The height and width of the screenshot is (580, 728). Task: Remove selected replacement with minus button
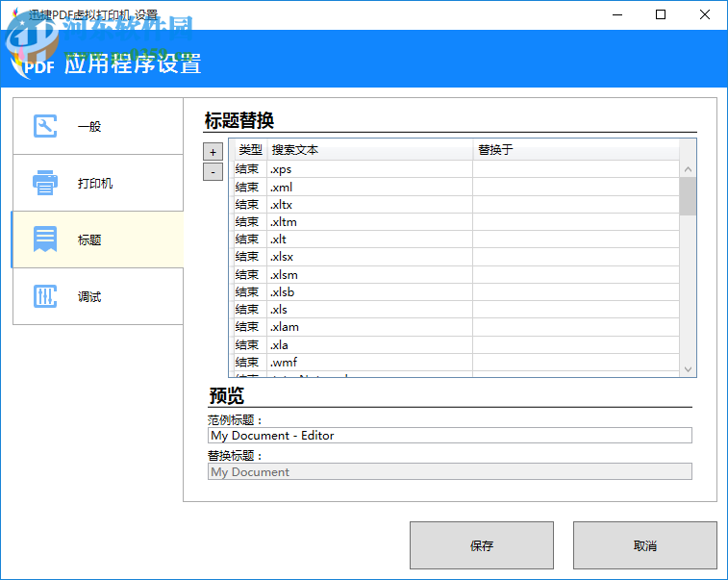pyautogui.click(x=213, y=172)
